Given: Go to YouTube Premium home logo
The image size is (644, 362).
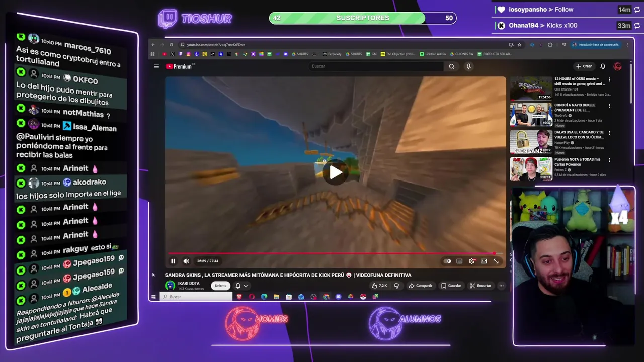Looking at the screenshot, I should point(180,66).
